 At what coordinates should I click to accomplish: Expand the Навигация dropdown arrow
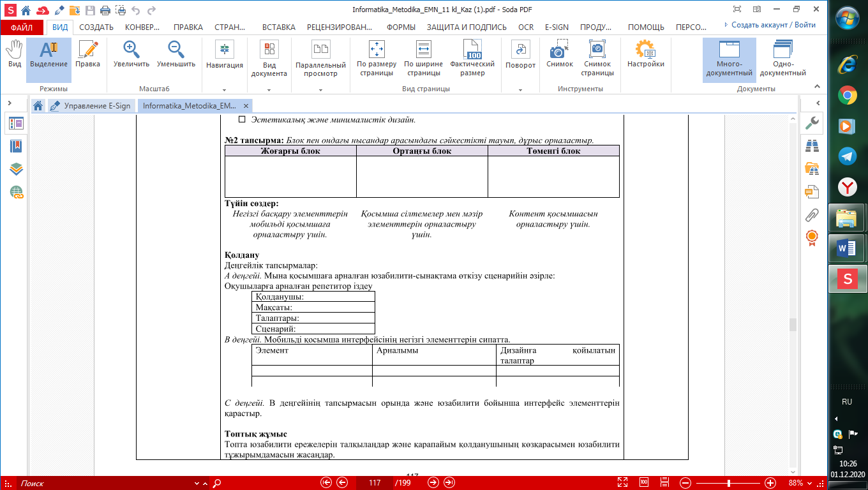(224, 90)
